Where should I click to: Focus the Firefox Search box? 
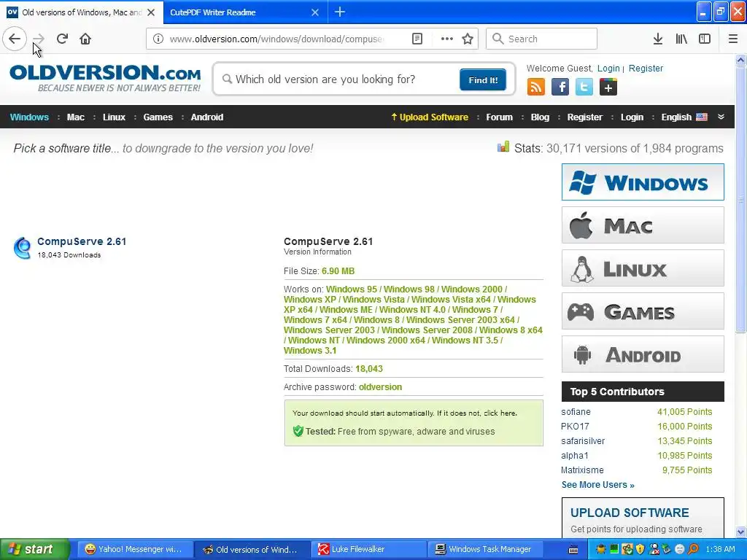[541, 39]
